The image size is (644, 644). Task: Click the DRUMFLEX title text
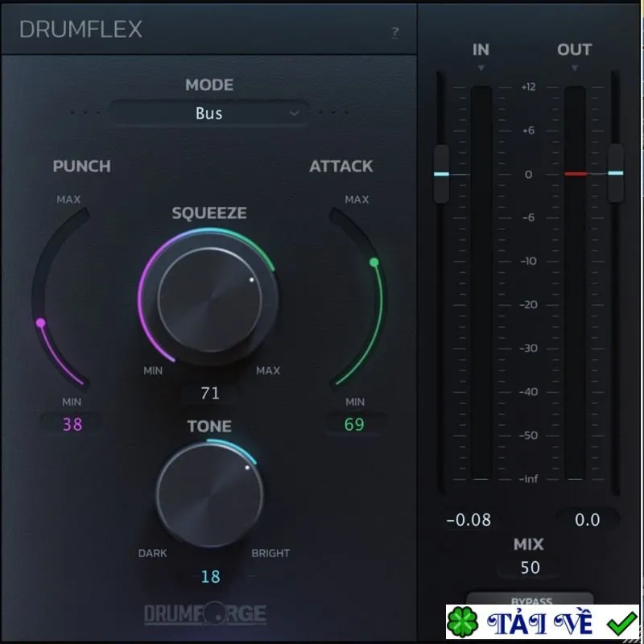click(x=80, y=30)
